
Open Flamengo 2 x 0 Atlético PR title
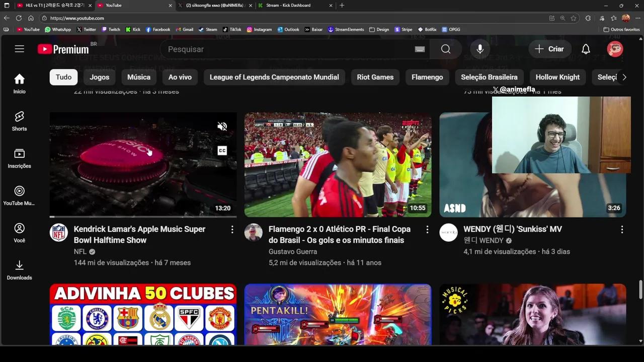pos(340,234)
